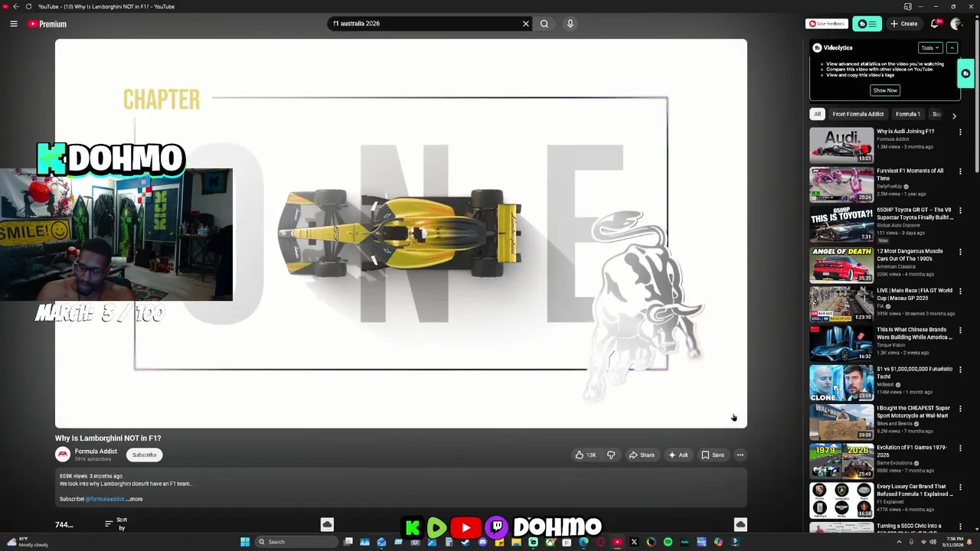The width and height of the screenshot is (980, 551).
Task: Click the Ask button
Action: click(x=678, y=455)
